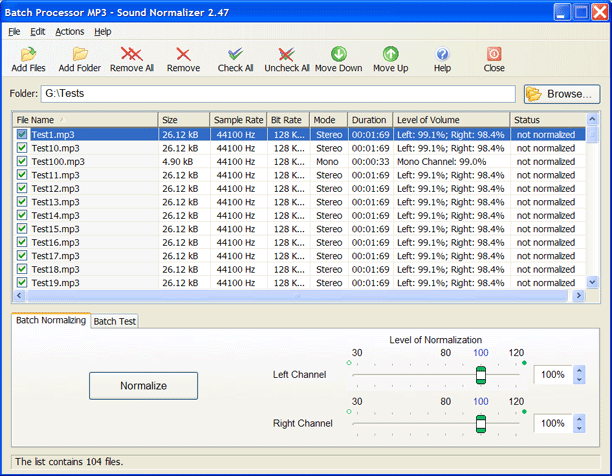Uncheck the Test19.mp3 checkbox
The height and width of the screenshot is (476, 612).
point(22,282)
